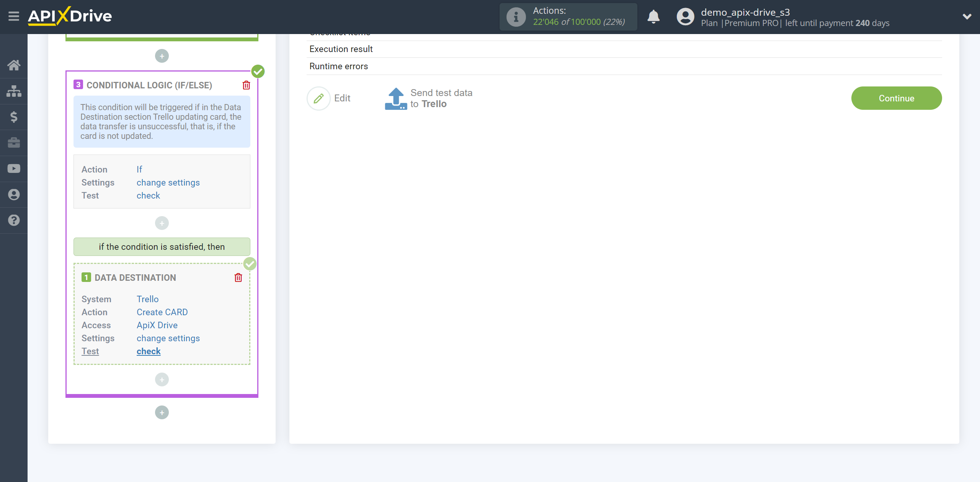
Task: Expand the account dropdown chevron
Action: pyautogui.click(x=967, y=16)
